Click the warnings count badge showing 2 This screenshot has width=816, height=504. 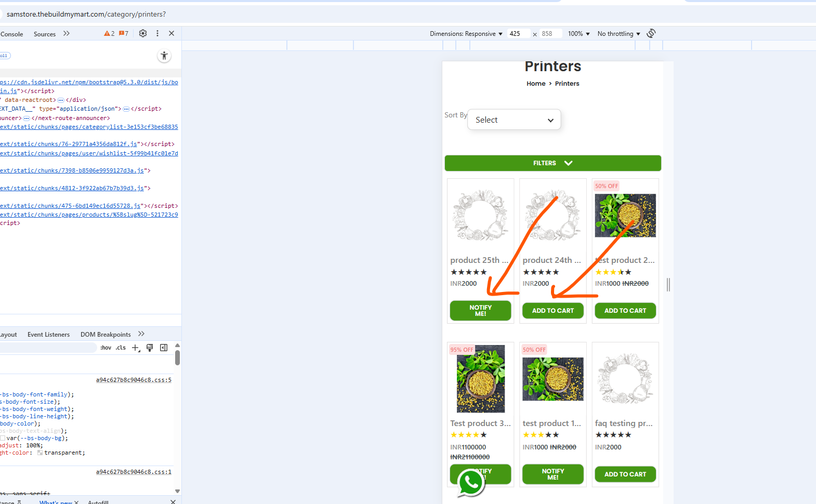109,34
